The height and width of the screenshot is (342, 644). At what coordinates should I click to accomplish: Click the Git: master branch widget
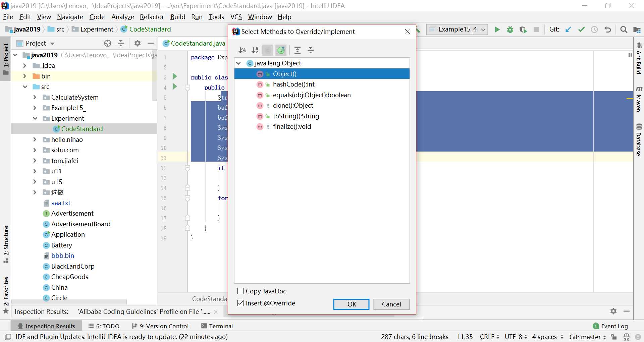pos(588,337)
